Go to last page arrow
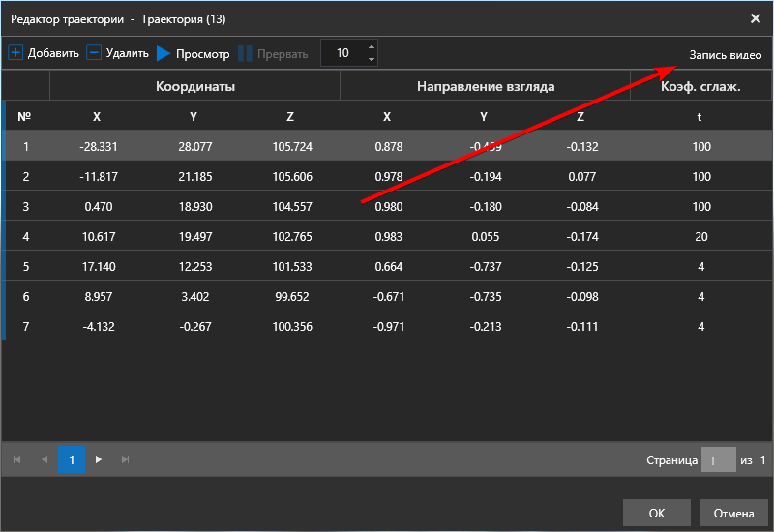 [126, 460]
